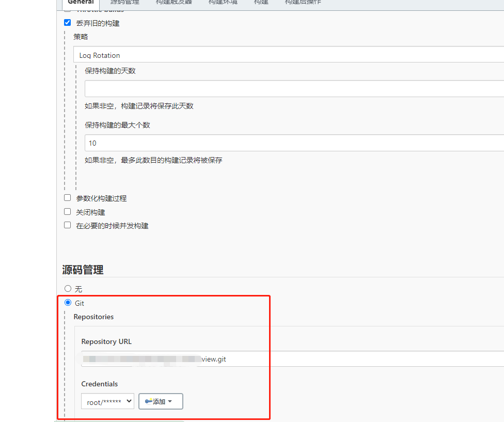Click the 添加 credentials button
504x422 pixels.
[x=161, y=401]
